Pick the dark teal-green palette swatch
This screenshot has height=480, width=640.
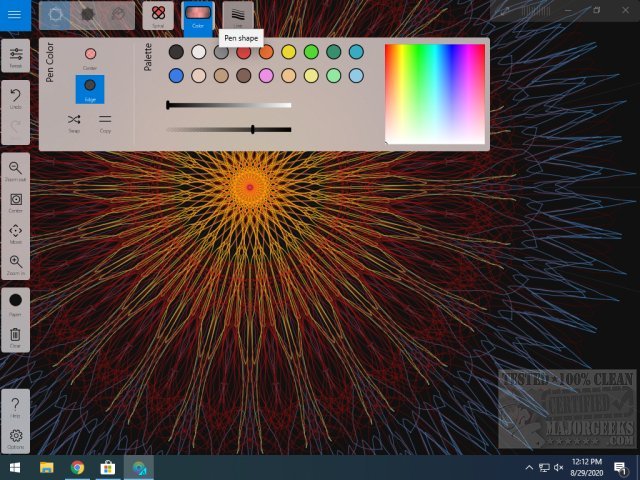coord(333,52)
